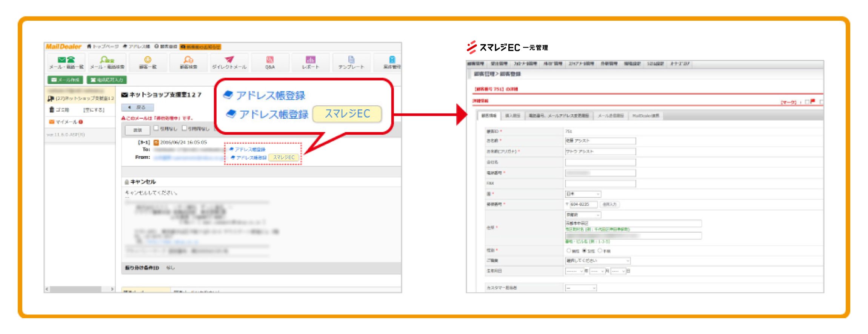Open the birth day dropdown in 生年月日
The height and width of the screenshot is (334, 868).
pos(618,271)
